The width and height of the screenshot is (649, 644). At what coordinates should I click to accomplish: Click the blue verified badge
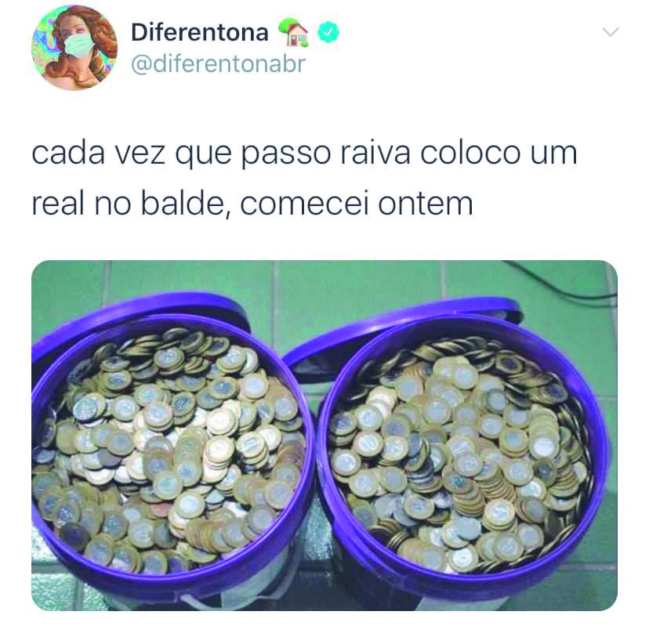tap(328, 33)
